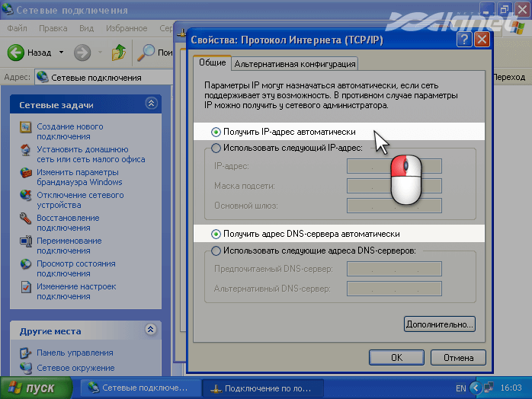Screen dimensions: 532x399
Task: Click View connection status icon
Action: pos(25,264)
